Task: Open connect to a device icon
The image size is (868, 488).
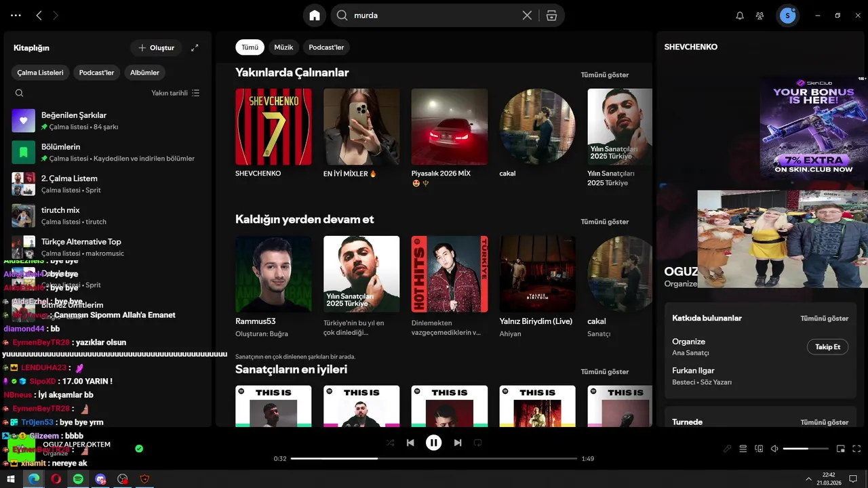Action: point(759,449)
